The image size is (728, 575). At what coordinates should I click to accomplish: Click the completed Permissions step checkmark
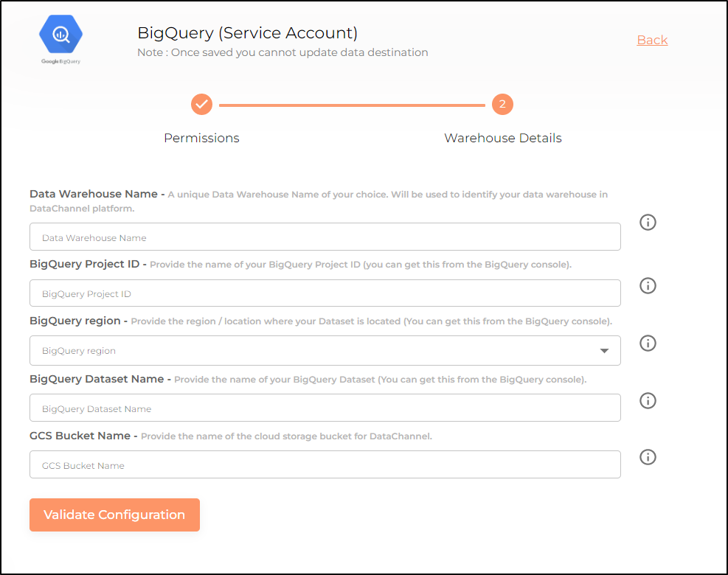201,105
